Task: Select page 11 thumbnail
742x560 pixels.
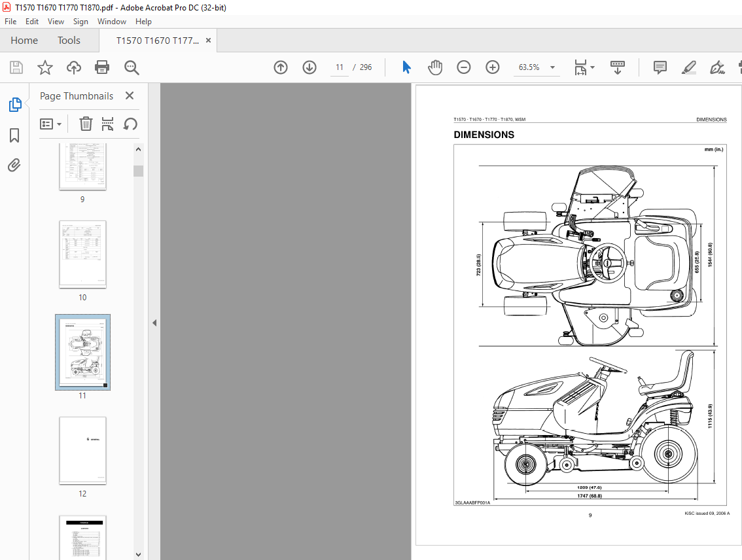Action: [x=83, y=352]
